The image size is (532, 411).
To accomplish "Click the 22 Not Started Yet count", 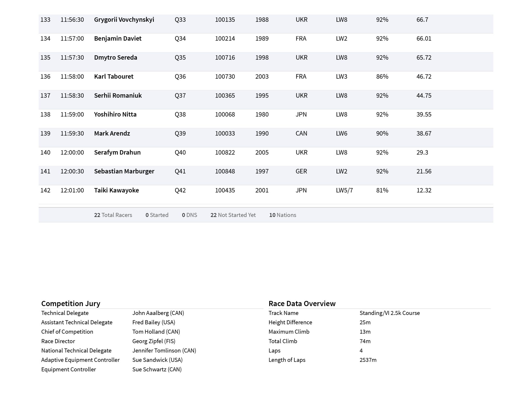I will [233, 215].
